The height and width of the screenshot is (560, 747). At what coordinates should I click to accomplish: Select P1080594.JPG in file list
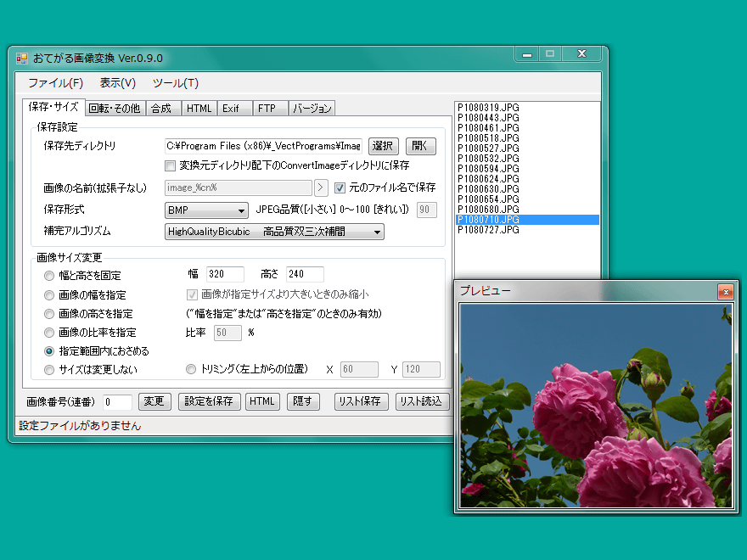click(x=527, y=169)
